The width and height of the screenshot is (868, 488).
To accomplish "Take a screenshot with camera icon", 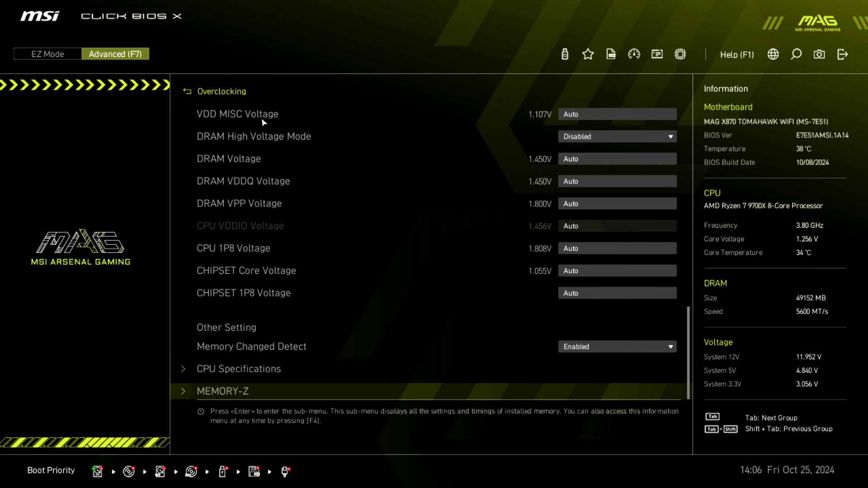I will pyautogui.click(x=819, y=54).
